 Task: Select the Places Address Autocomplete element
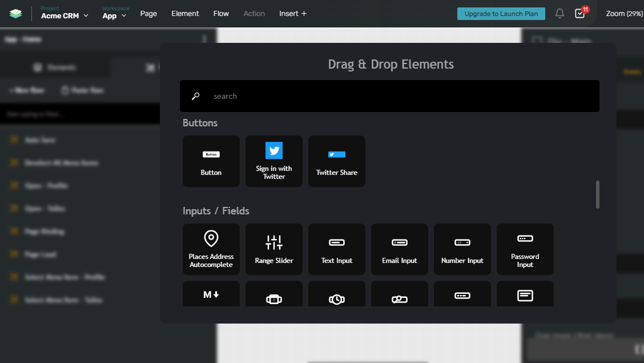pyautogui.click(x=211, y=249)
